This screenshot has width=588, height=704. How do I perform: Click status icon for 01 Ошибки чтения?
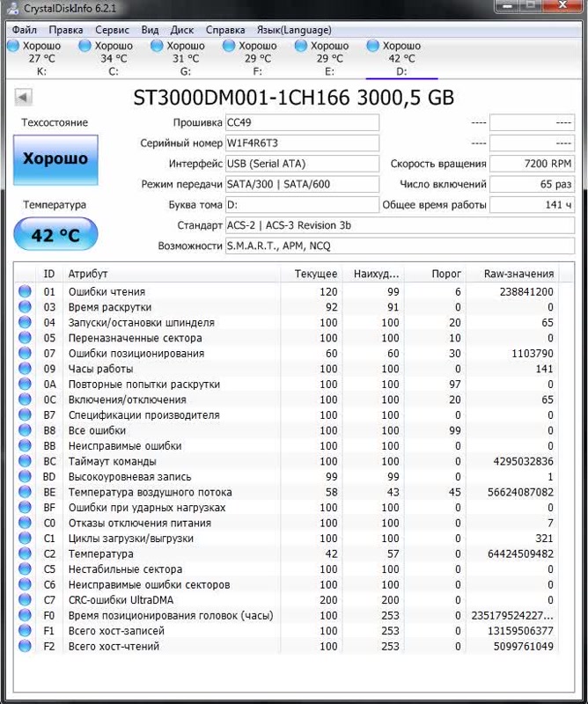click(x=26, y=291)
